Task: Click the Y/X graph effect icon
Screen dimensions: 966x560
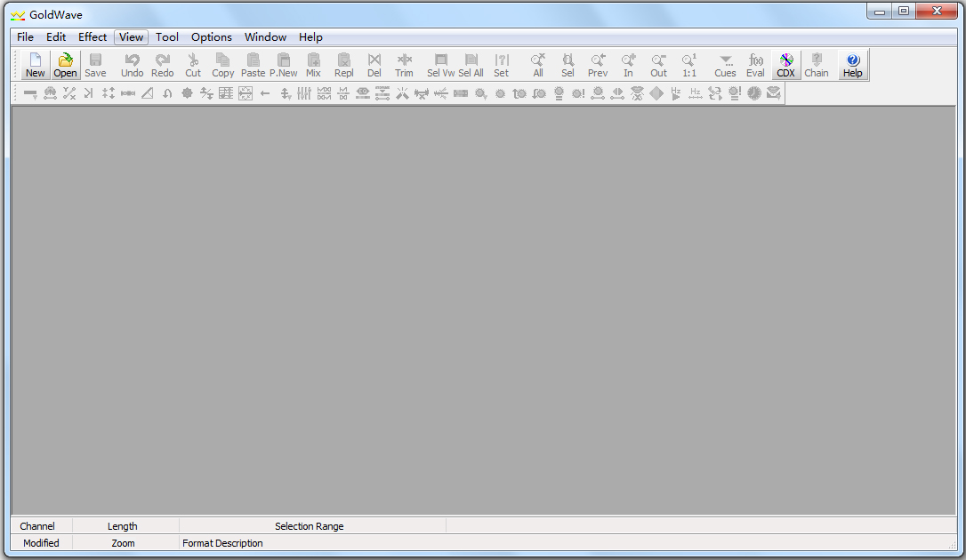Action: tap(69, 93)
